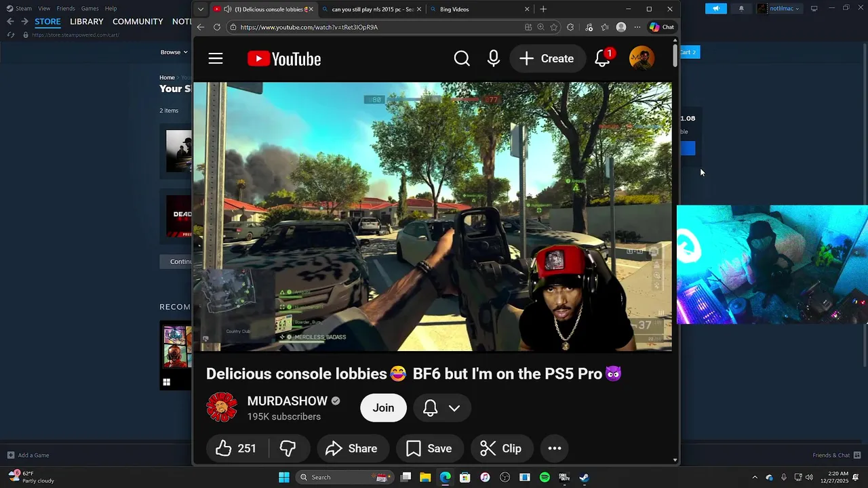Open Steam from the taskbar
Screen dimensions: 868x488
(x=584, y=477)
